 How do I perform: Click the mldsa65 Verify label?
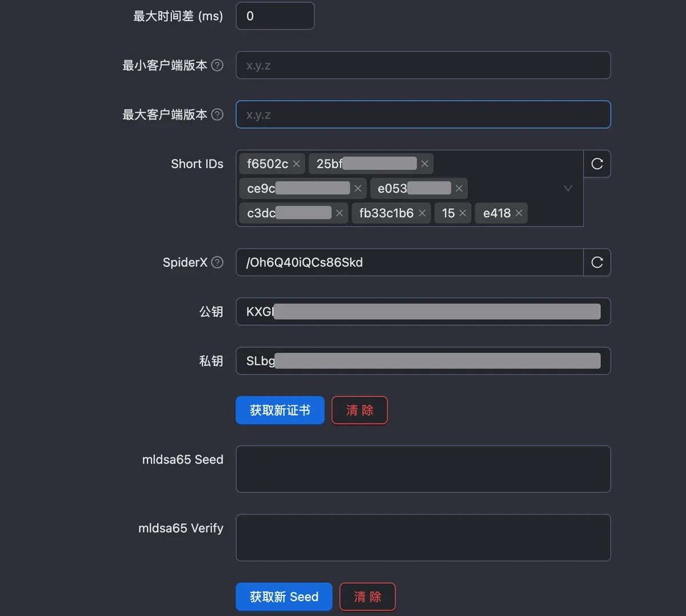point(181,528)
